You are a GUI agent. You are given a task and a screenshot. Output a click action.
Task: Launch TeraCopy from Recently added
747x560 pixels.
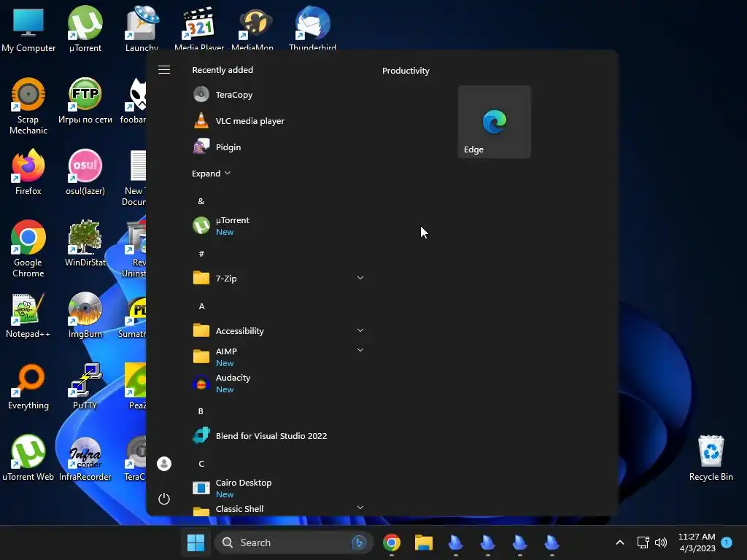279,94
